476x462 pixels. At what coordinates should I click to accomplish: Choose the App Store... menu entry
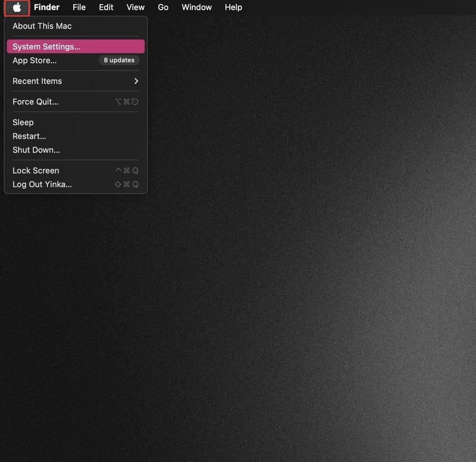(34, 60)
